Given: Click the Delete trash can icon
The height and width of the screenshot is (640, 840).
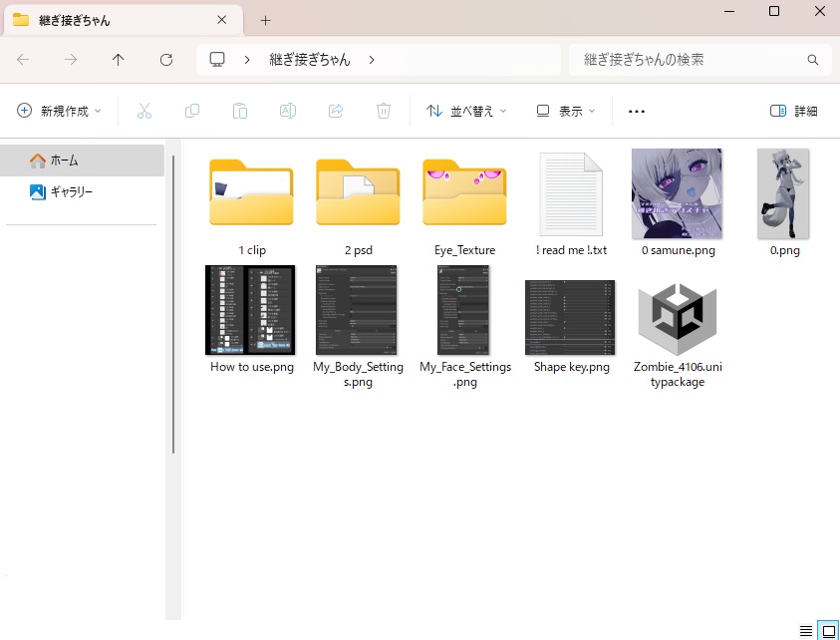Looking at the screenshot, I should click(x=384, y=111).
